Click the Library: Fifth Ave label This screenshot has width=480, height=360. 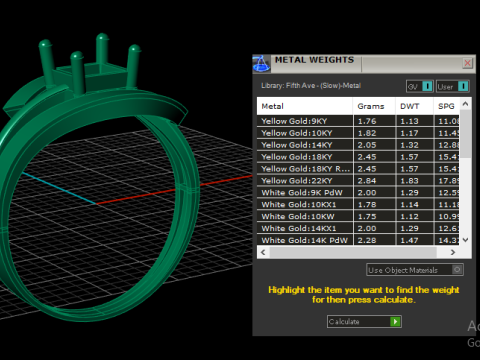click(311, 86)
